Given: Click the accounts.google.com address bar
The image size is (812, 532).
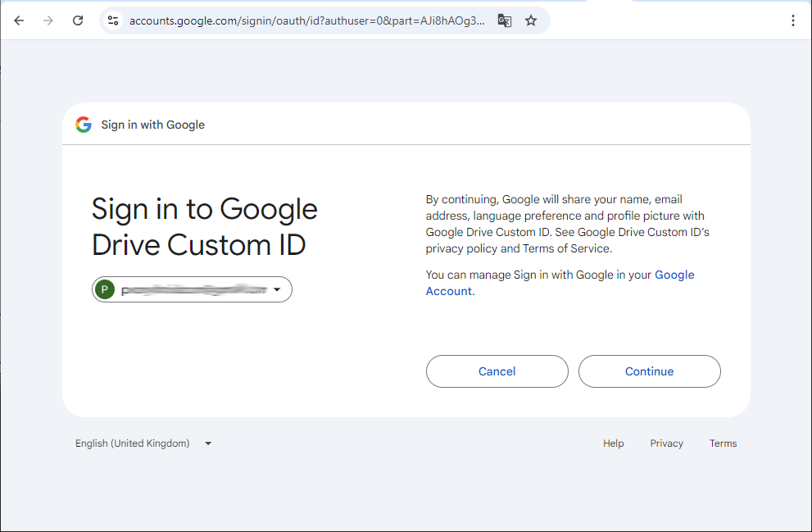Looking at the screenshot, I should coord(307,20).
